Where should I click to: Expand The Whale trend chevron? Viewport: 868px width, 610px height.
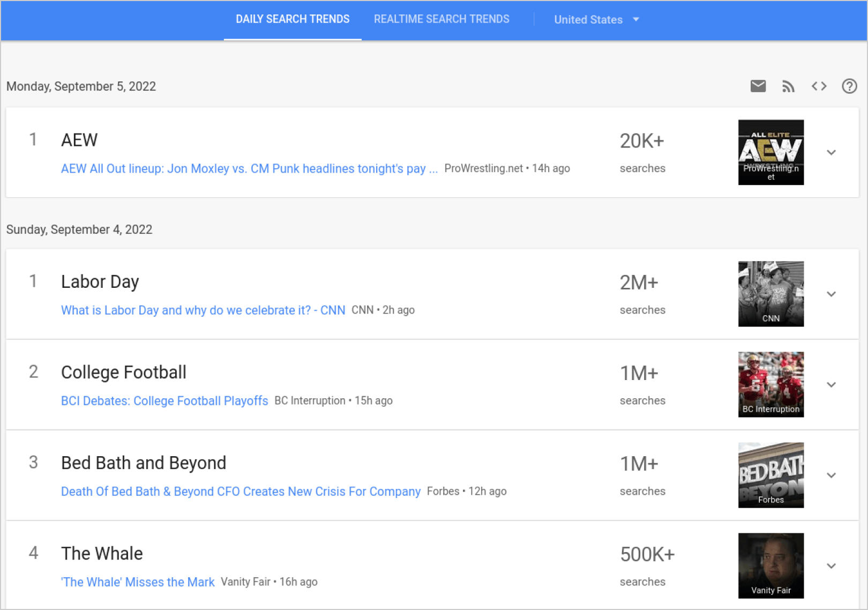[x=831, y=566]
